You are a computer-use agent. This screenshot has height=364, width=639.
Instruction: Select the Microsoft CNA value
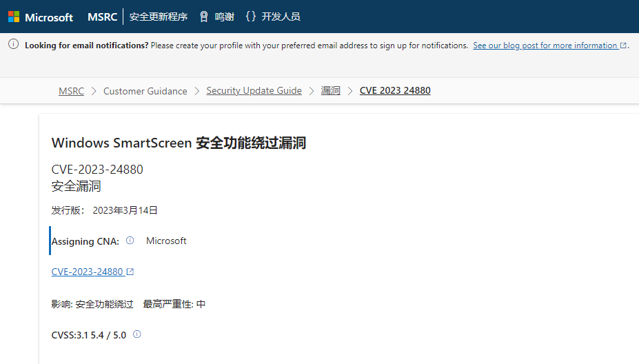tap(166, 241)
